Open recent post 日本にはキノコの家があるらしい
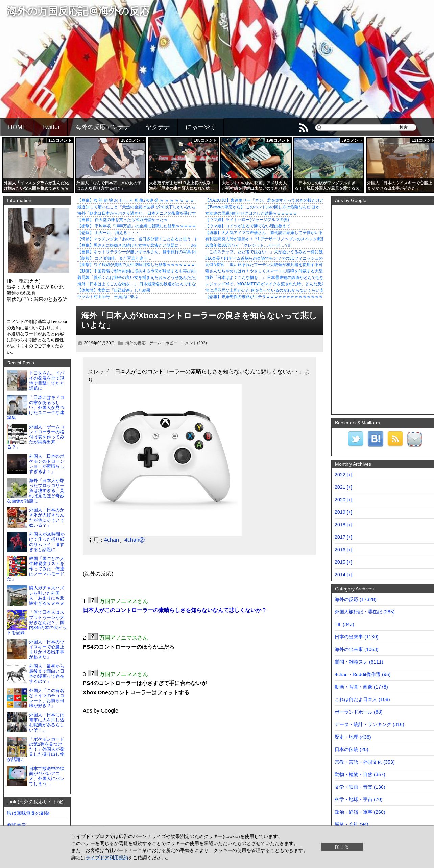The height and width of the screenshot is (868, 434). [46, 405]
